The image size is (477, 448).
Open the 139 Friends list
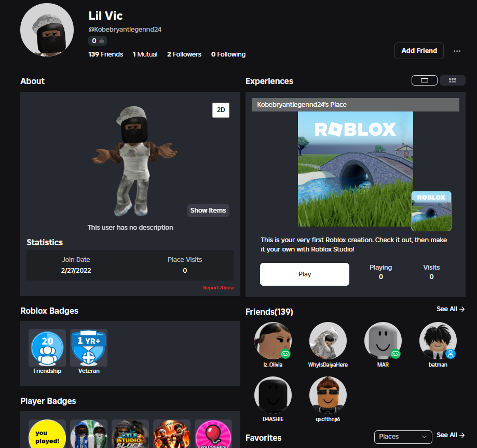(x=105, y=54)
